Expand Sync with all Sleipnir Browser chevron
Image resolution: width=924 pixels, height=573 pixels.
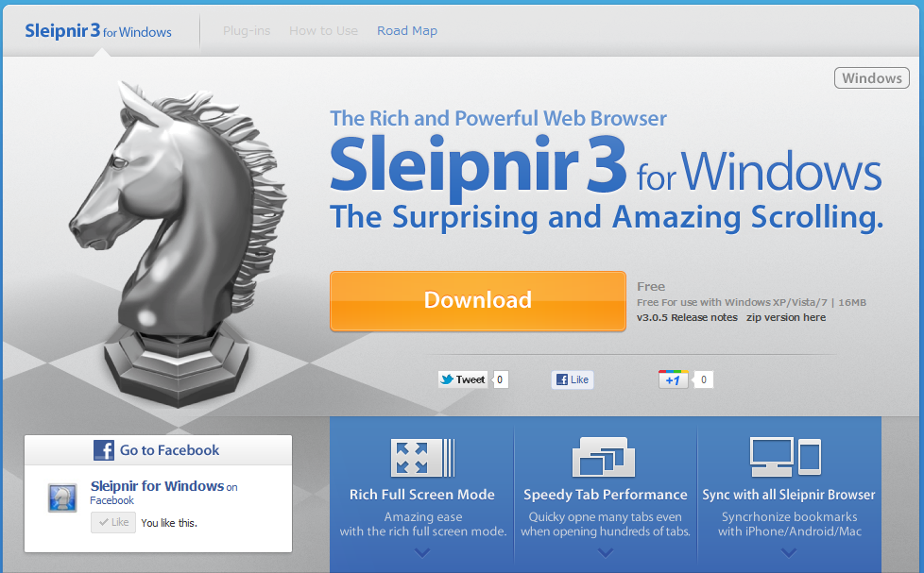pos(789,553)
